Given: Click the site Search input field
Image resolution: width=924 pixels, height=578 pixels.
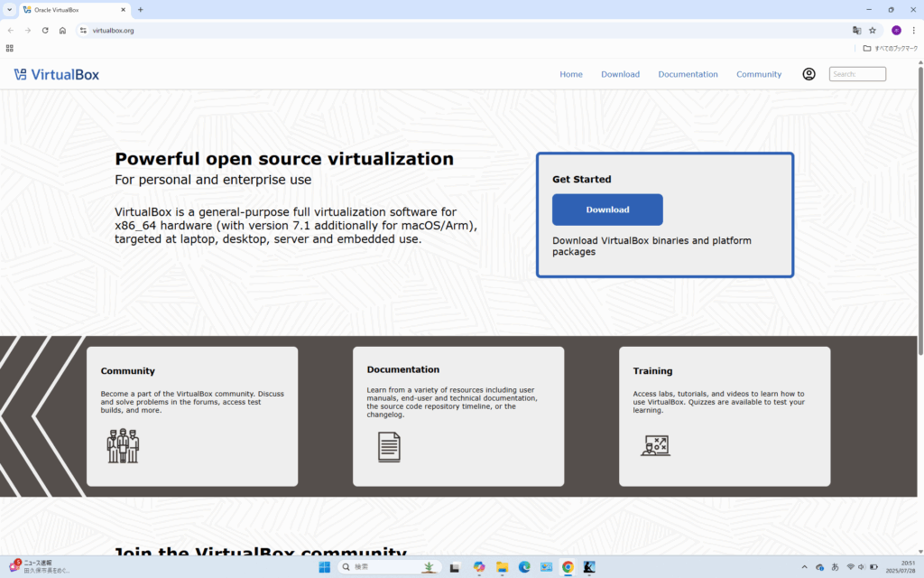Looking at the screenshot, I should [x=857, y=74].
